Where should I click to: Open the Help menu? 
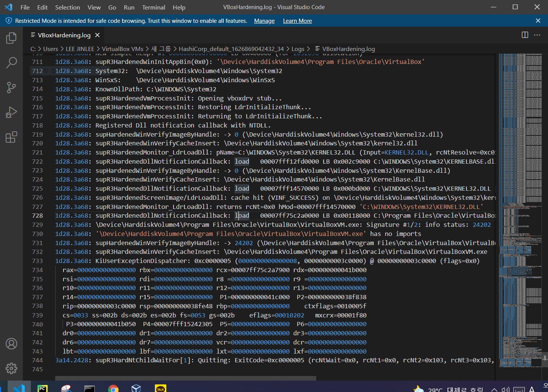pyautogui.click(x=179, y=7)
